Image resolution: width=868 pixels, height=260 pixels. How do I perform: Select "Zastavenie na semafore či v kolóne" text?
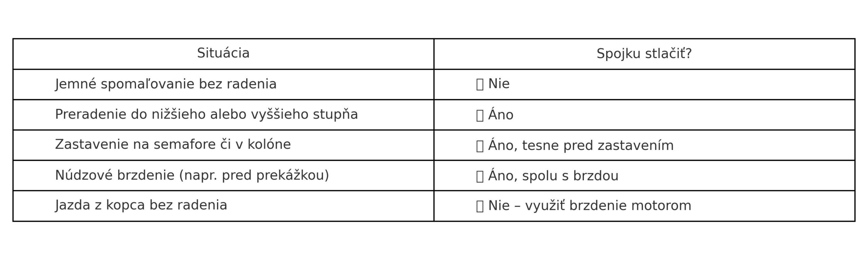[x=173, y=145]
